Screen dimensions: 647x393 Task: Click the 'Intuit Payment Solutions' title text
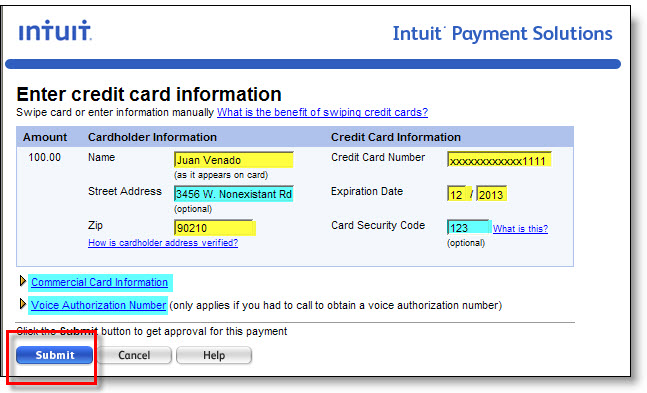[502, 33]
